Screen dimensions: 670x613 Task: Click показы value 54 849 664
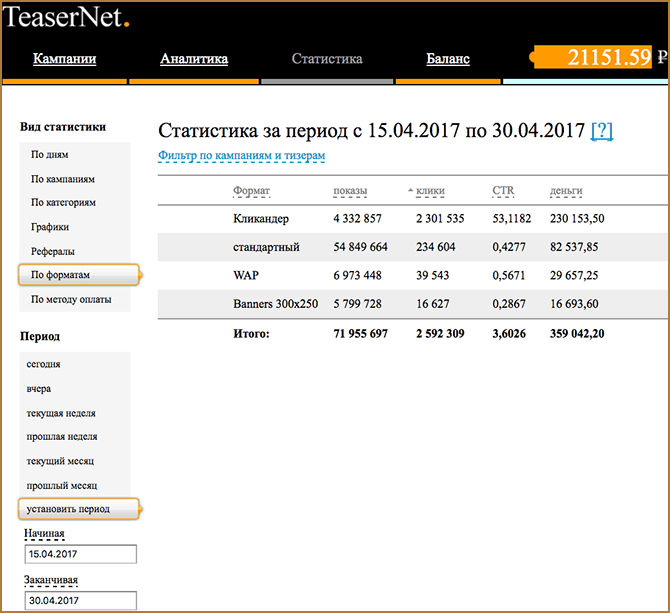coord(361,247)
